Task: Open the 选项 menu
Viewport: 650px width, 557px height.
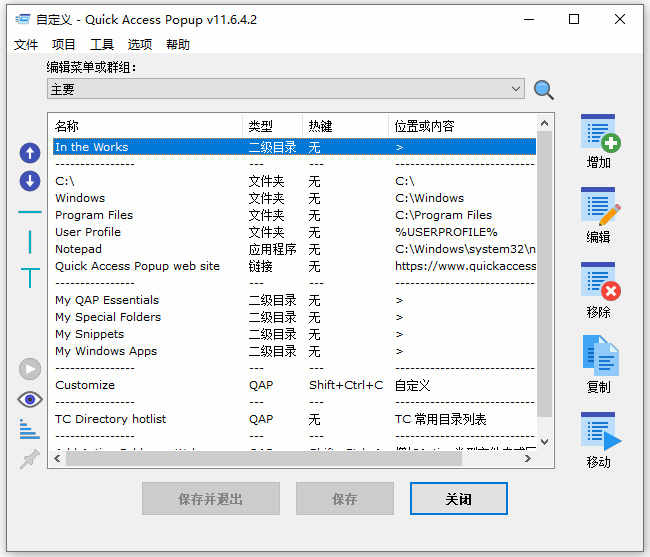Action: 140,45
